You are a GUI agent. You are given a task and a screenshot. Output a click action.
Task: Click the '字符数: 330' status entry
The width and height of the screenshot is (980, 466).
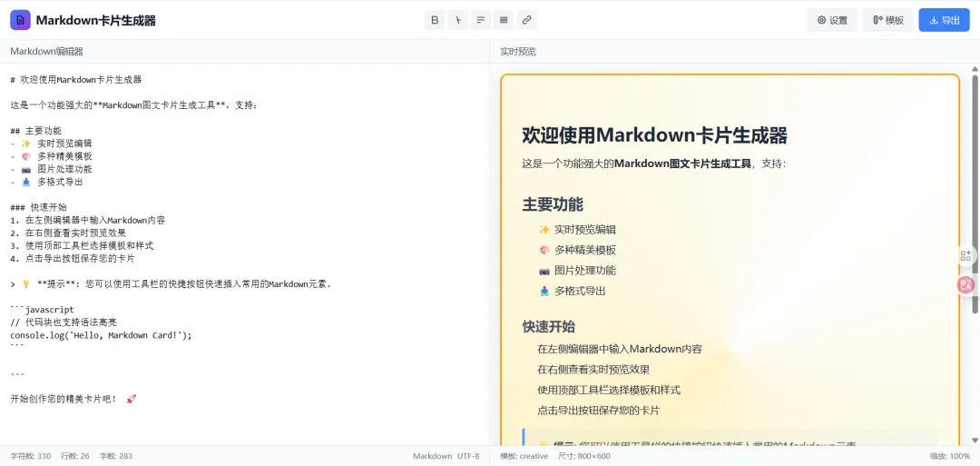point(31,456)
